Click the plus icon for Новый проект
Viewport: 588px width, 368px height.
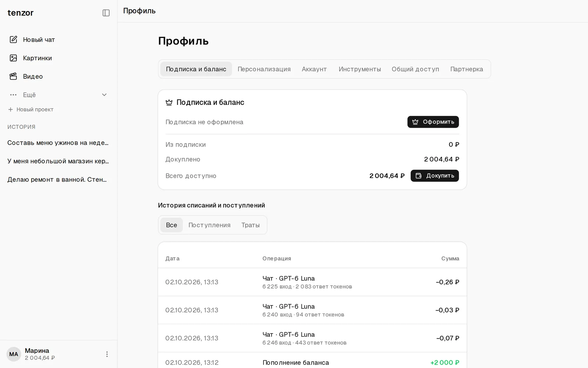10,109
